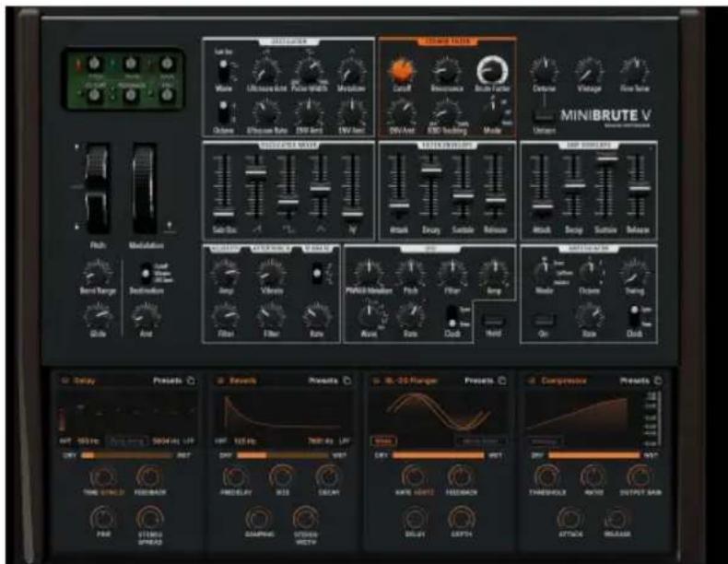Toggle the BL-20 Flanger power button

(377, 381)
